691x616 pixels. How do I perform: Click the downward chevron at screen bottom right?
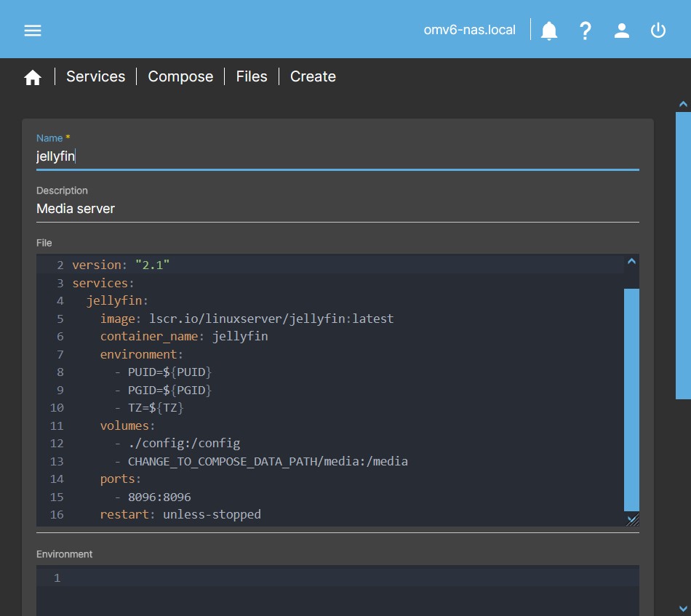[x=682, y=608]
